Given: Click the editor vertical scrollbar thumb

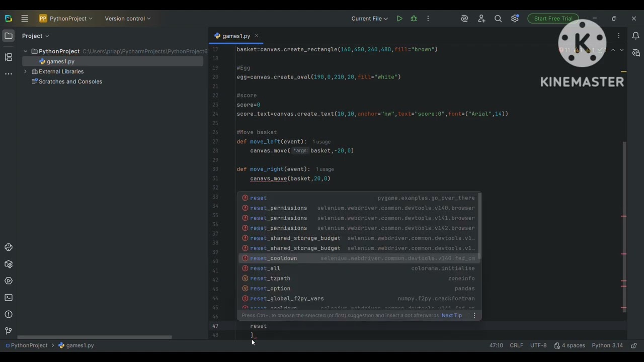Looking at the screenshot, I should coord(624,226).
